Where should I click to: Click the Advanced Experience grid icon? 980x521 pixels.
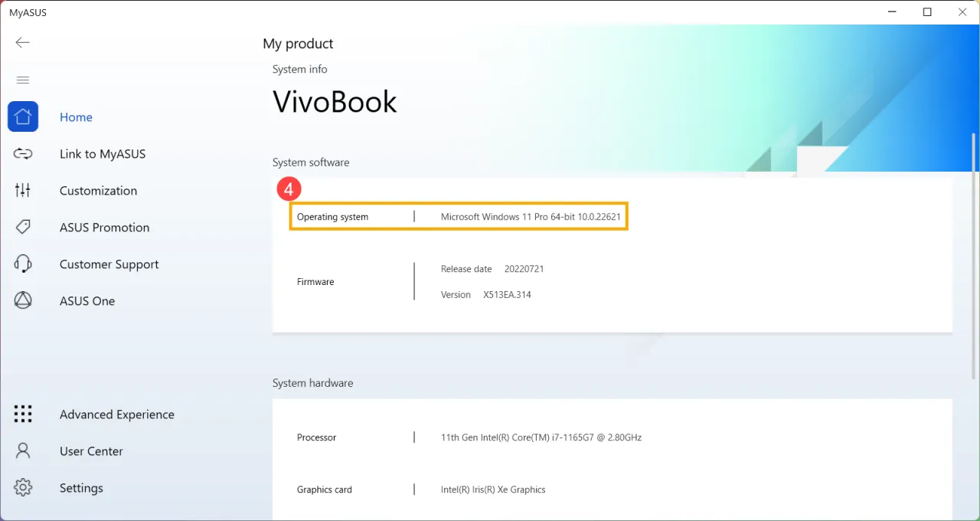tap(23, 415)
